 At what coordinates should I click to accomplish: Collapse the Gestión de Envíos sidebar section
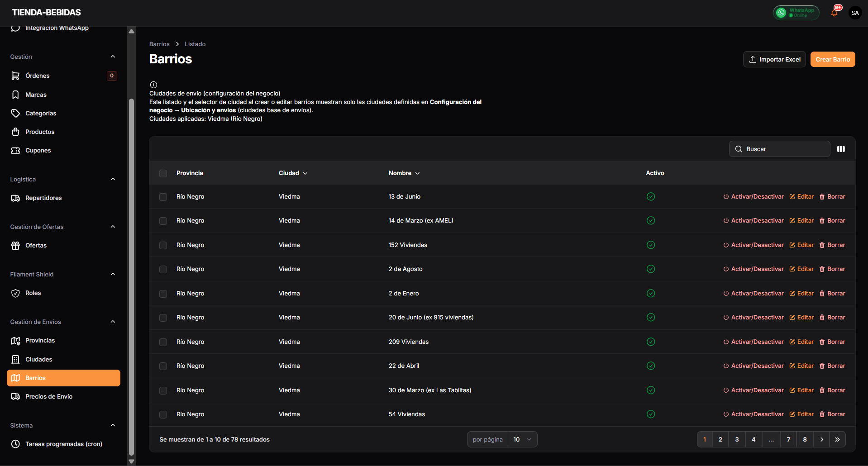click(113, 322)
